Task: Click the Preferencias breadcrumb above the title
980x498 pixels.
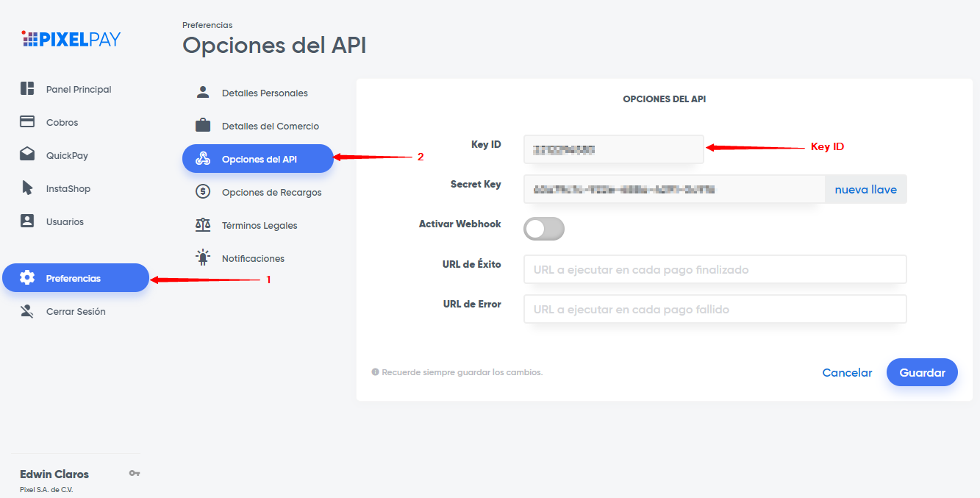Action: point(207,25)
